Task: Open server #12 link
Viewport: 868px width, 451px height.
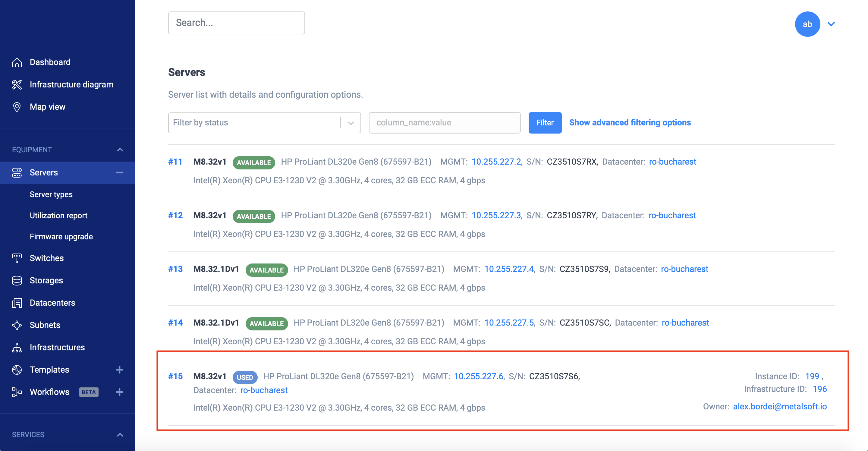Action: pos(175,215)
